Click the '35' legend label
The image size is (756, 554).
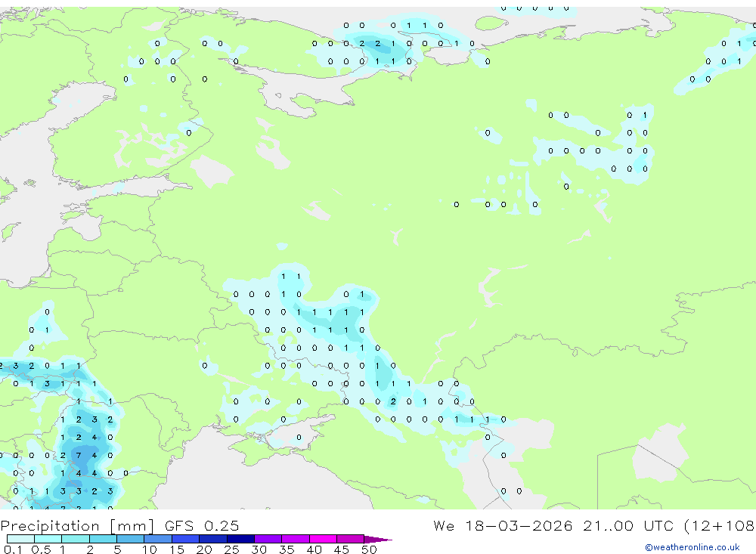[287, 549]
